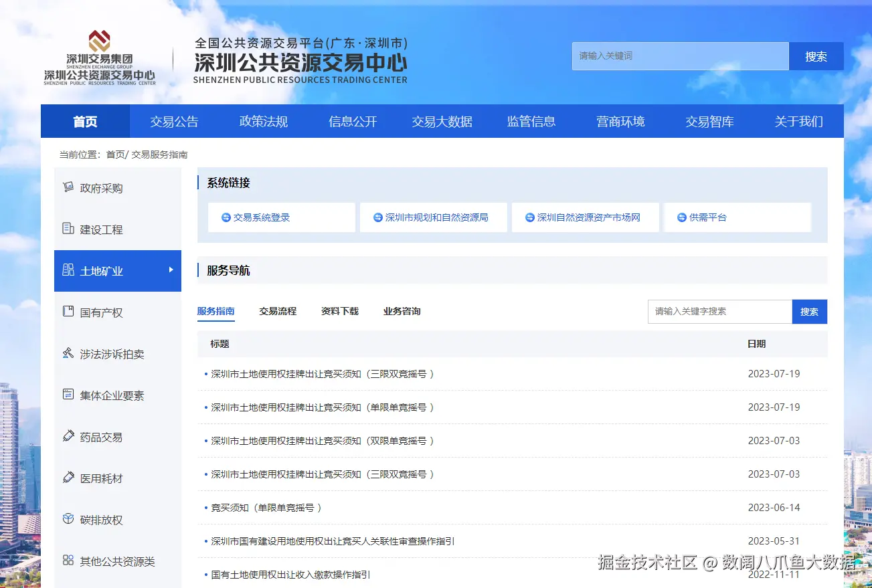
Task: Click the 建设工程 sidebar icon
Action: tap(68, 229)
